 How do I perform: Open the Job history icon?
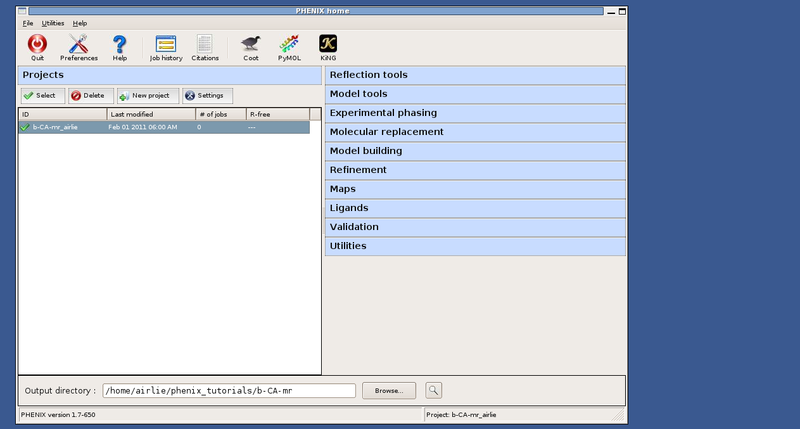tap(166, 44)
